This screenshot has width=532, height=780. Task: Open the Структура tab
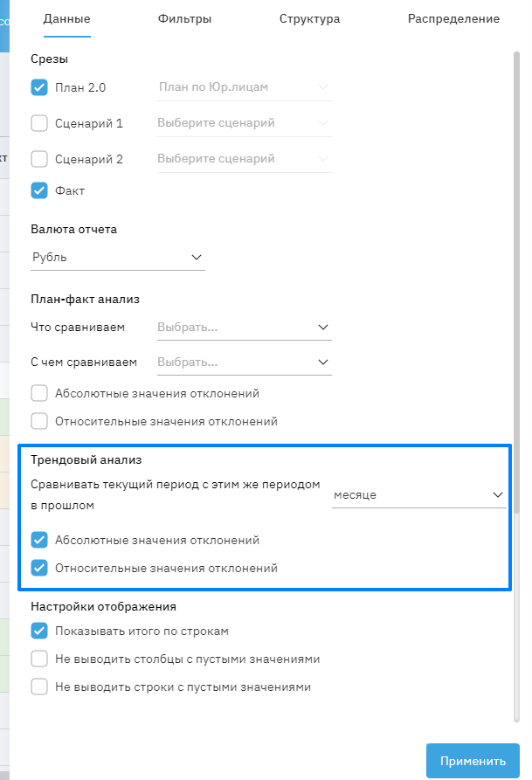pos(309,18)
